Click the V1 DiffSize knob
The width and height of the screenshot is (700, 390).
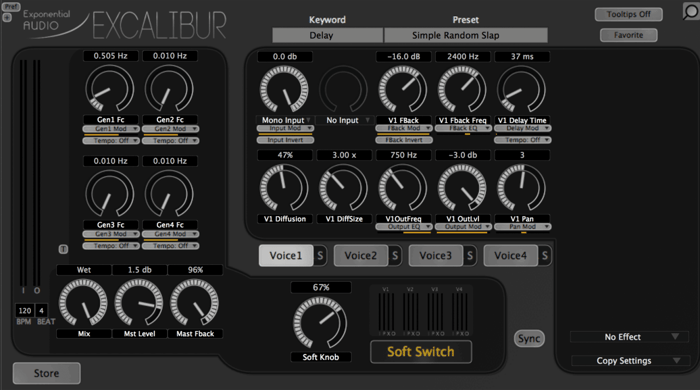click(x=344, y=188)
